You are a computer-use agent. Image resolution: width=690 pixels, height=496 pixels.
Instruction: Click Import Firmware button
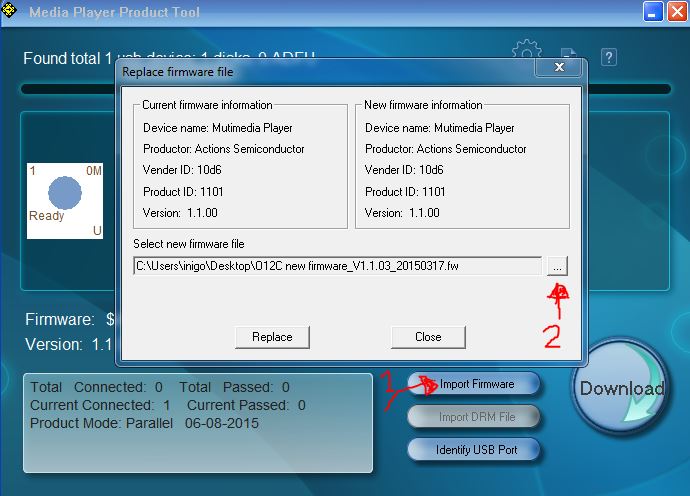pyautogui.click(x=476, y=384)
